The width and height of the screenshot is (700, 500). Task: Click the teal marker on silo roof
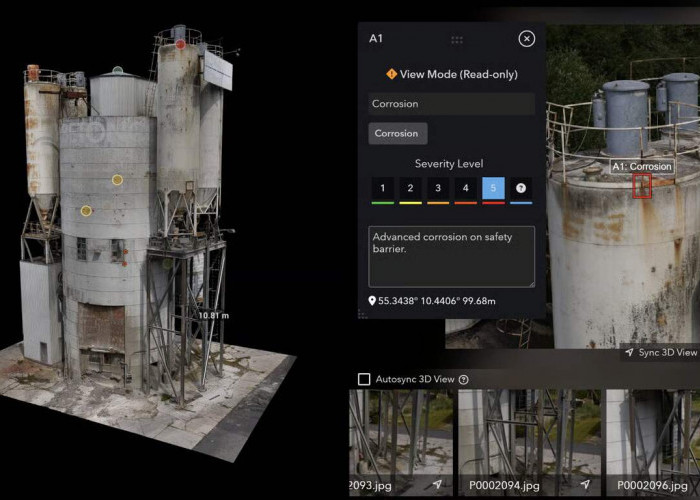click(117, 70)
